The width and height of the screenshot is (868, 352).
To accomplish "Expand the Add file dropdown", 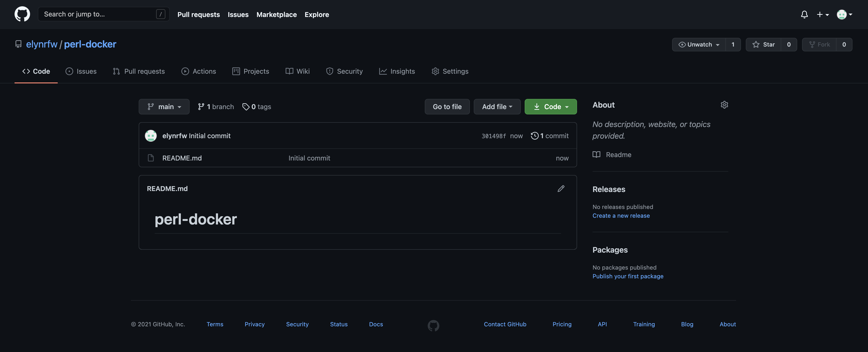I will pos(497,106).
